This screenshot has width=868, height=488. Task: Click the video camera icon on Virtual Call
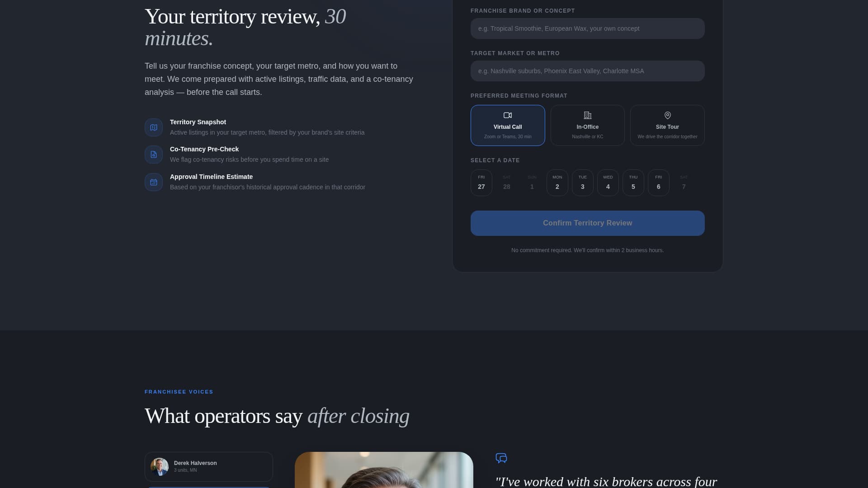click(x=508, y=115)
